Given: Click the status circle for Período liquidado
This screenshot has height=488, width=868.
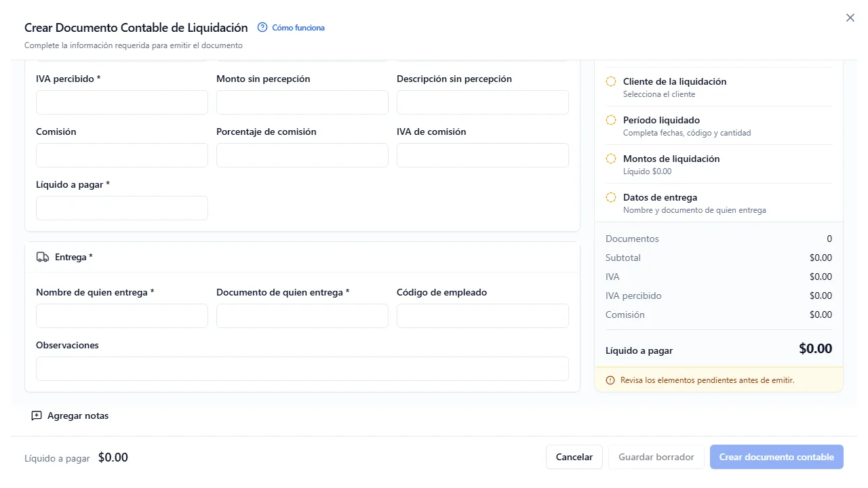Looking at the screenshot, I should (x=611, y=120).
